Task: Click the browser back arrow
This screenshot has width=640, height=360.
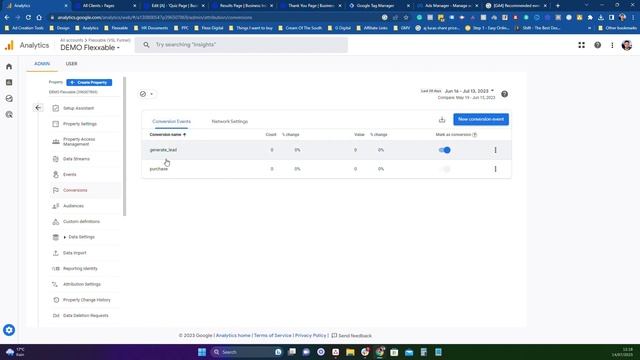Action: [7, 18]
